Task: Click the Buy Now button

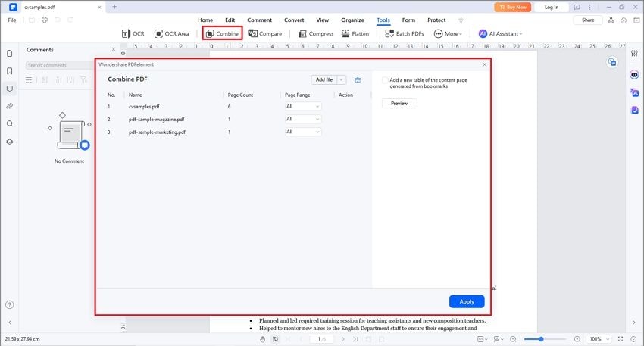Action: [x=513, y=7]
